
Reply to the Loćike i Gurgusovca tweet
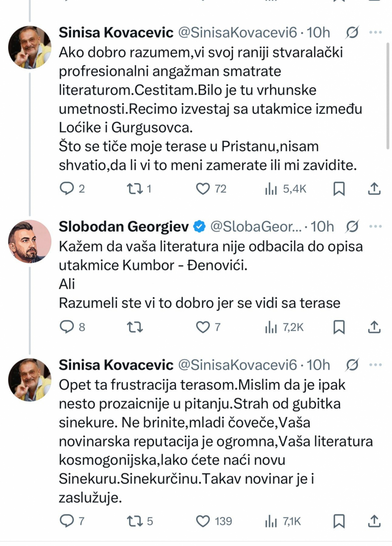coord(66,189)
